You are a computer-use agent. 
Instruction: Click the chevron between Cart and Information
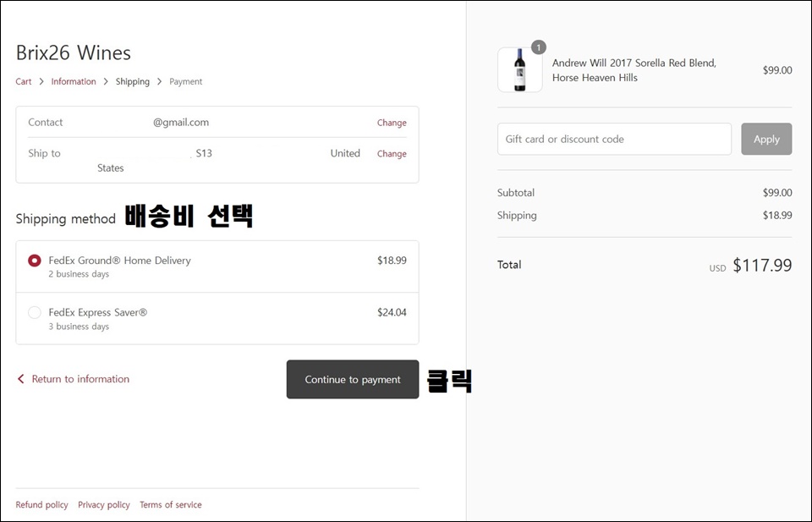click(41, 82)
